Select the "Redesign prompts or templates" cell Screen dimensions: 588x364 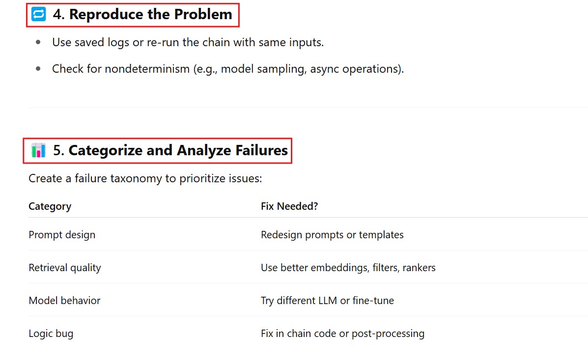pos(332,235)
